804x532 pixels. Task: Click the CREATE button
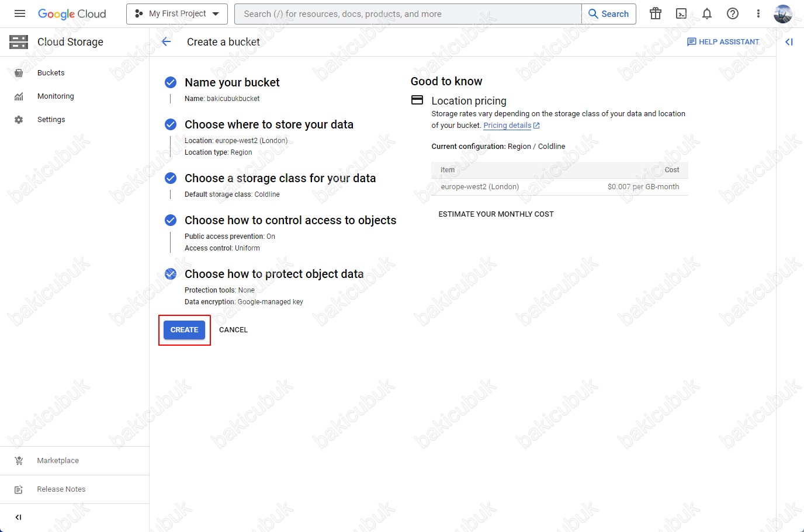[184, 330]
